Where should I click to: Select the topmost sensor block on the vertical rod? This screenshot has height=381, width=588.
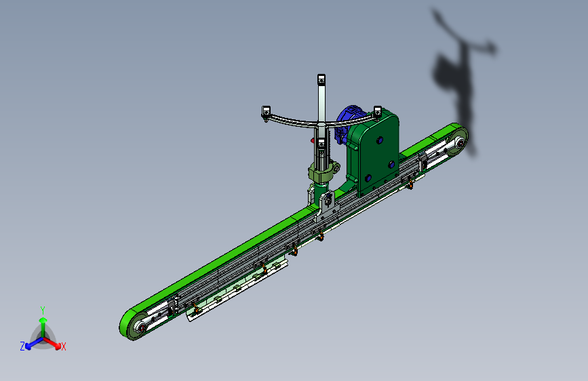[321, 80]
